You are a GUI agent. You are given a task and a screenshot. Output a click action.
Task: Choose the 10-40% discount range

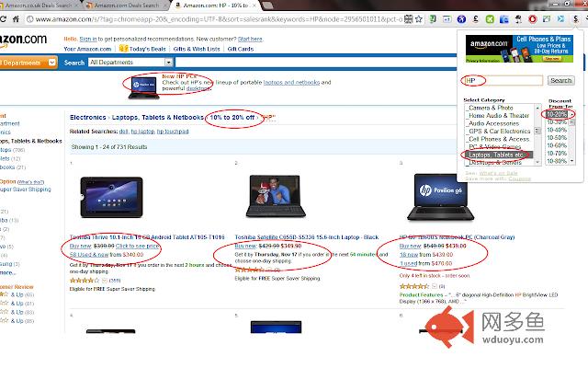pyautogui.click(x=557, y=130)
